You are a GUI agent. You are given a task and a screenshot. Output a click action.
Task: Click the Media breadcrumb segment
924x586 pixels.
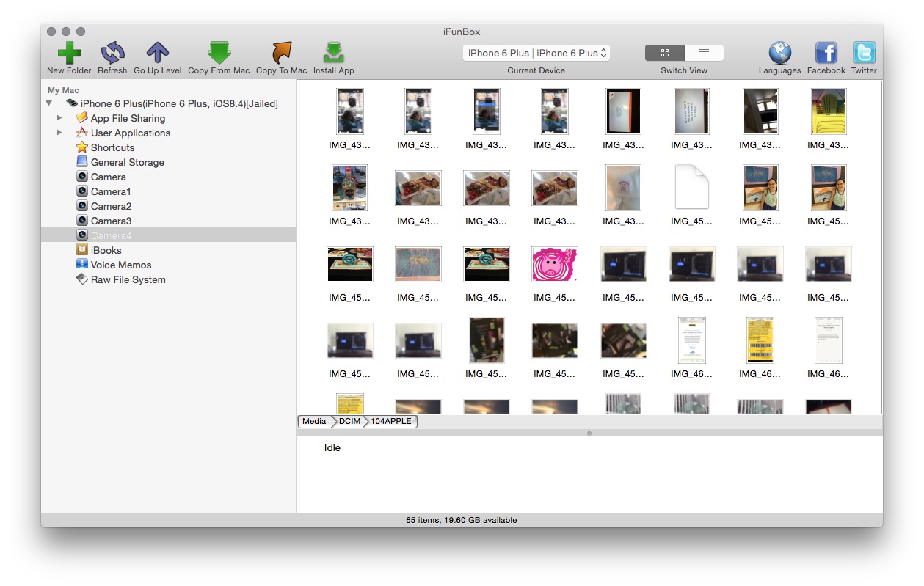(314, 421)
